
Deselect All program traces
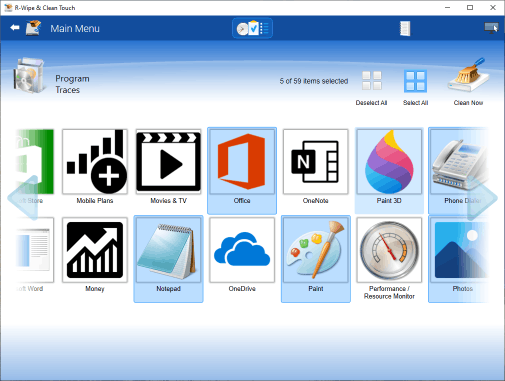[x=371, y=88]
